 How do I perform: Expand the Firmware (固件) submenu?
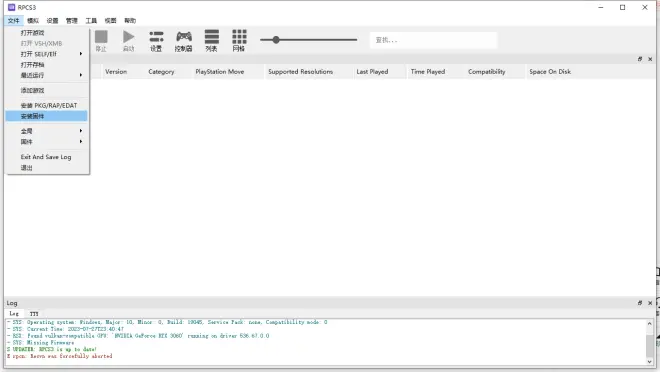tap(46, 142)
